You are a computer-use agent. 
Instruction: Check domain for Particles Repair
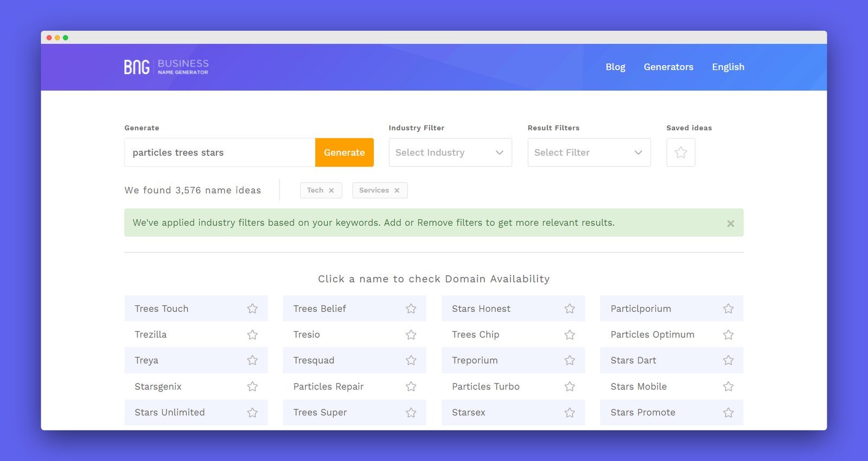click(328, 386)
